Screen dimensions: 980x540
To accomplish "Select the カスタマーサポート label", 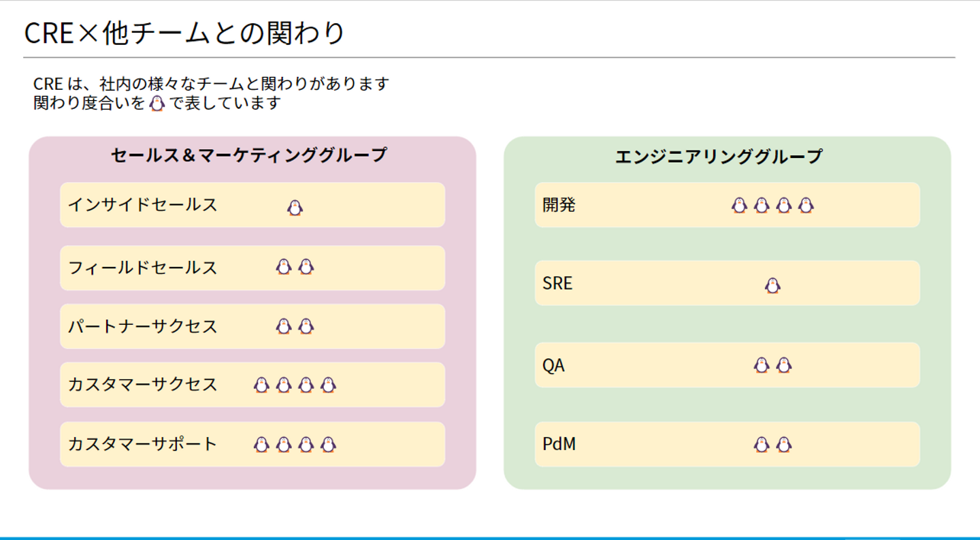I will coord(142,444).
